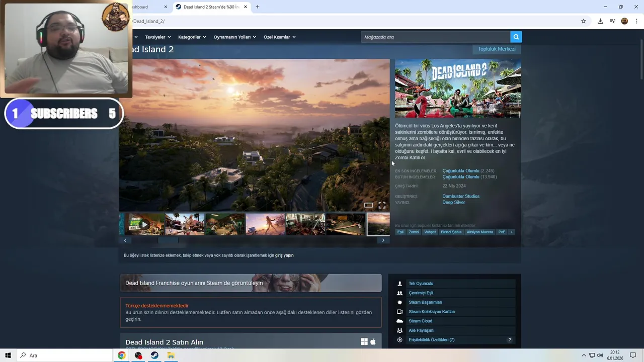Open the Windows Start menu
644x362 pixels.
pyautogui.click(x=8, y=355)
